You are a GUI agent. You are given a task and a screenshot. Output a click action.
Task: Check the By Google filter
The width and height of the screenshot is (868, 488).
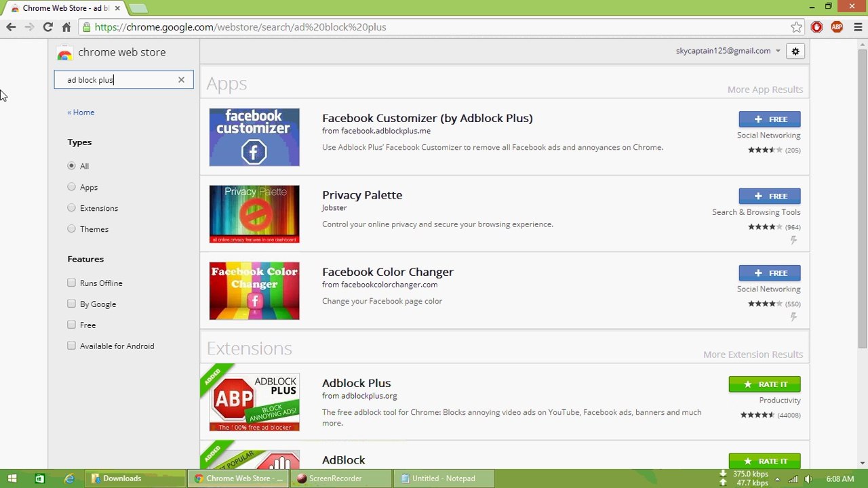(x=71, y=304)
